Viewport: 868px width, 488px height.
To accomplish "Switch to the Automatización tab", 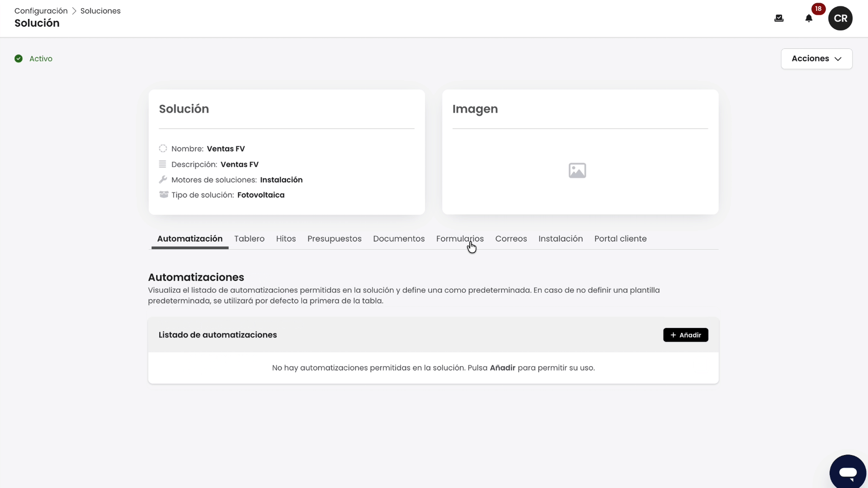I will click(190, 239).
